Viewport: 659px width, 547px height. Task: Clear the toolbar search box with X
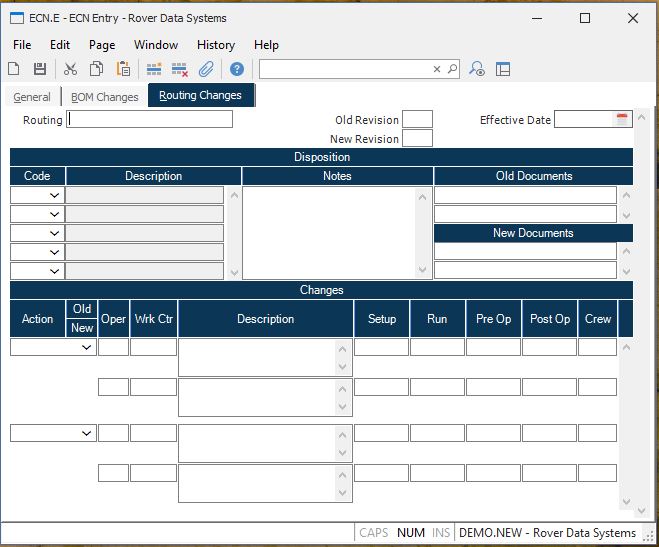[x=436, y=69]
